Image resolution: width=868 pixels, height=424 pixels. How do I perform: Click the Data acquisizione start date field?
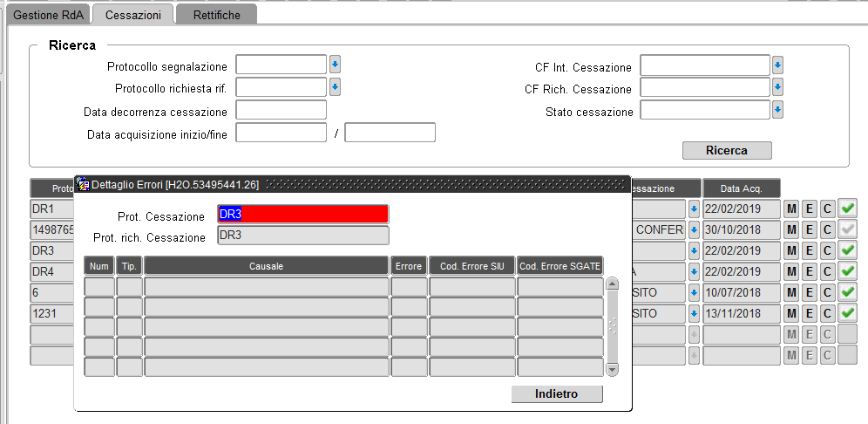pos(281,133)
